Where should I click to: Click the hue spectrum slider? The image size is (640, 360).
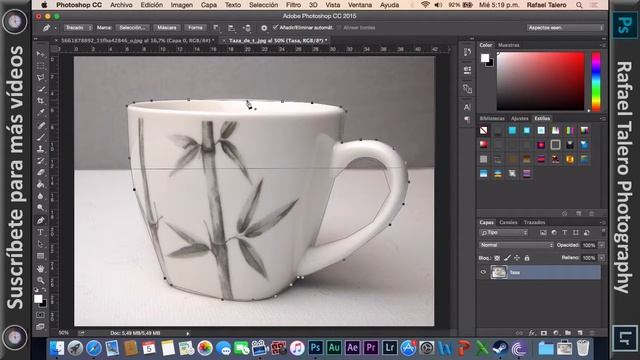pyautogui.click(x=596, y=81)
